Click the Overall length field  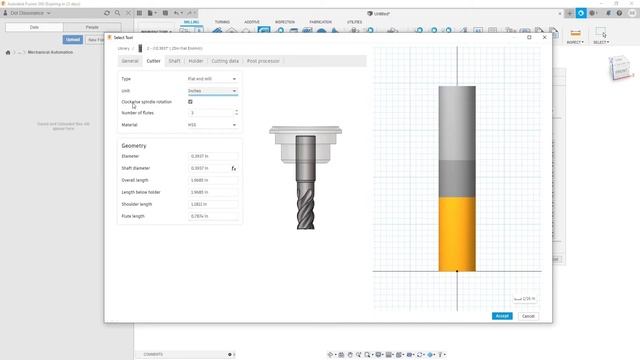click(x=213, y=180)
